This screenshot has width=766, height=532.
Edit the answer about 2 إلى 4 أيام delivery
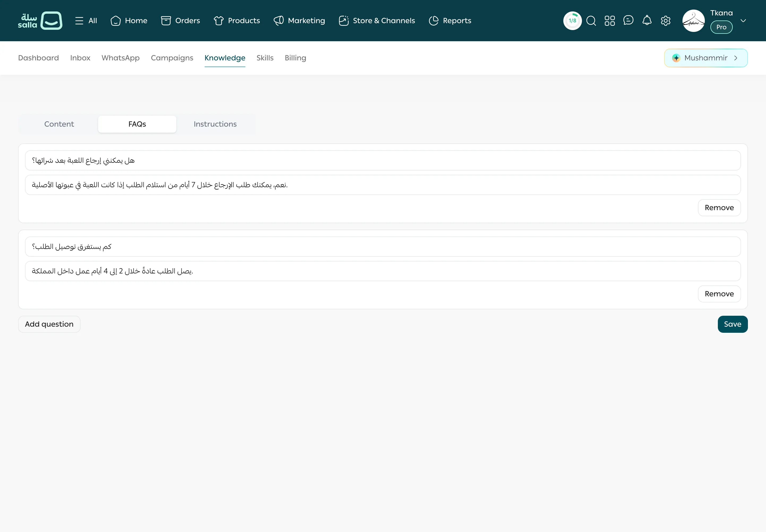click(383, 271)
